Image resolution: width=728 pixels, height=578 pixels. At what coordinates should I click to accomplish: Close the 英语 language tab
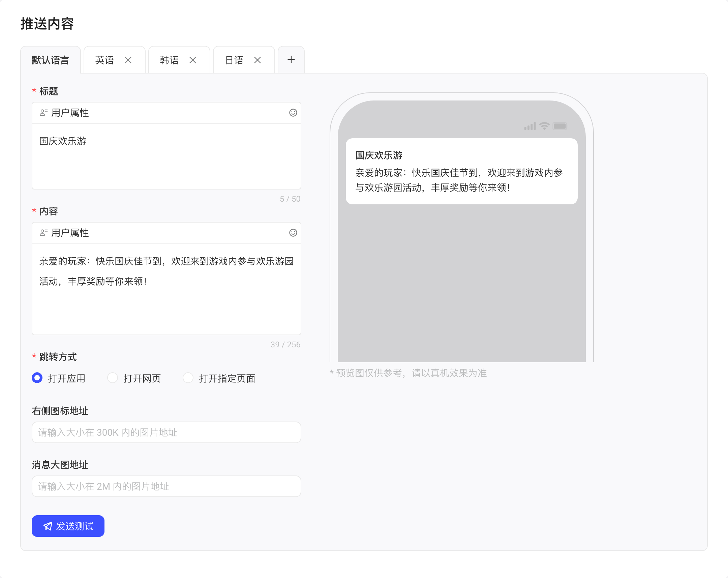(128, 60)
